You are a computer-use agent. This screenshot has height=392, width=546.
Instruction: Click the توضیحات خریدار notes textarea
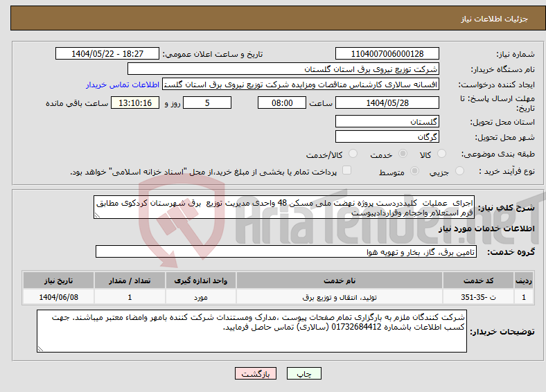pos(252,331)
